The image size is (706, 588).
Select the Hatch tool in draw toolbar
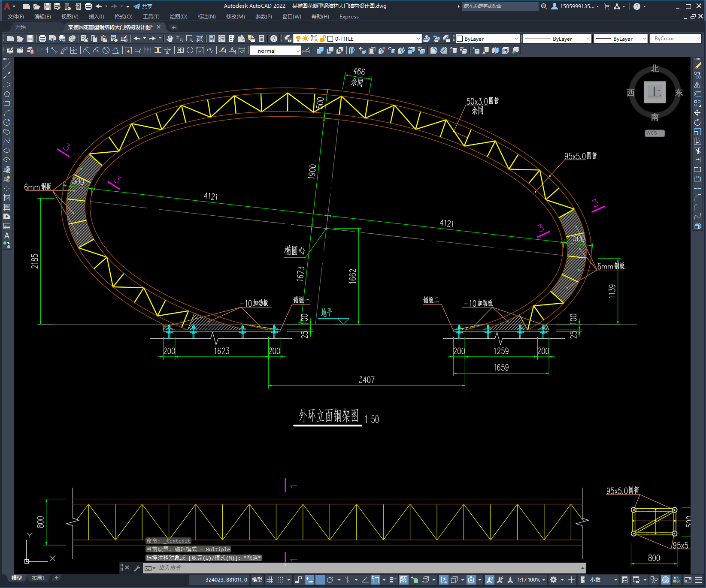[7, 198]
